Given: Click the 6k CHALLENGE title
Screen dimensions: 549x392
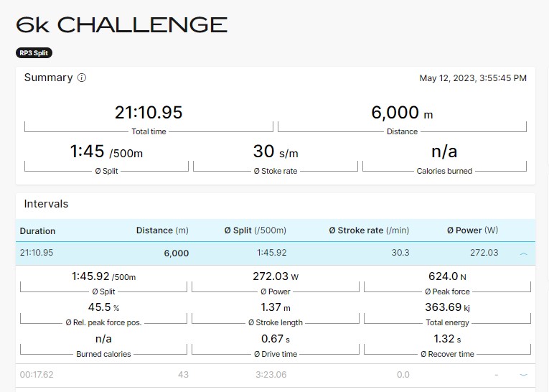Looking at the screenshot, I should [x=121, y=25].
